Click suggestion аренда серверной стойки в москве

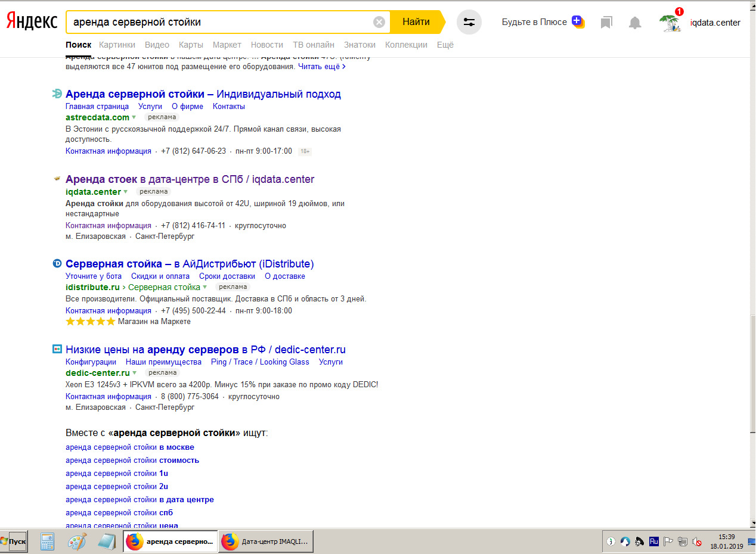click(130, 447)
